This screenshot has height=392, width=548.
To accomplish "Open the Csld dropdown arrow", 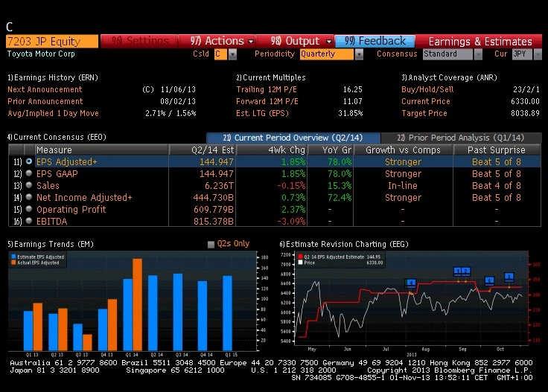I will [x=232, y=54].
